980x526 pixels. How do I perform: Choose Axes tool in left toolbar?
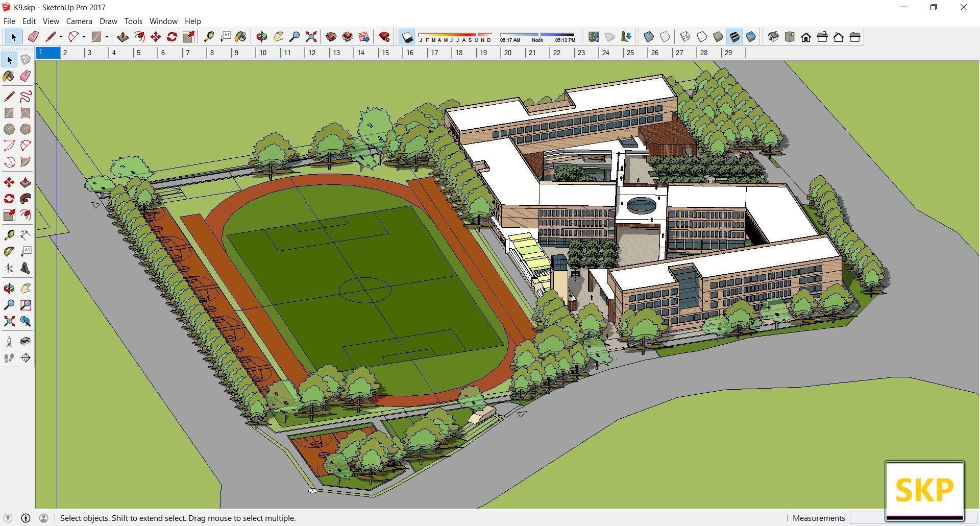pos(9,268)
